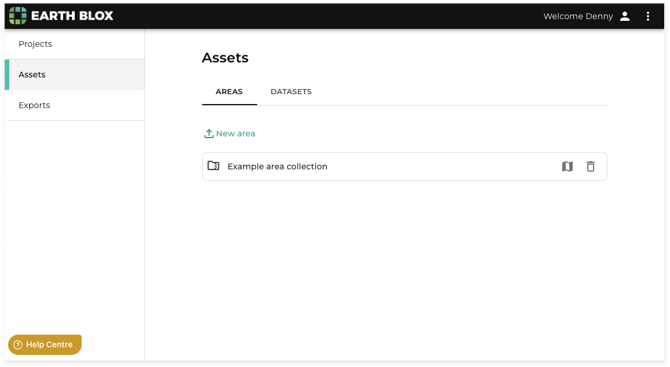Screen dimensions: 670x367
Task: Click the EARTH BLOX title text
Action: (72, 16)
